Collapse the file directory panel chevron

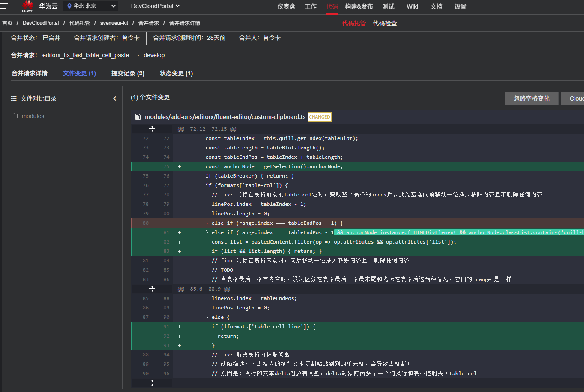[x=114, y=98]
